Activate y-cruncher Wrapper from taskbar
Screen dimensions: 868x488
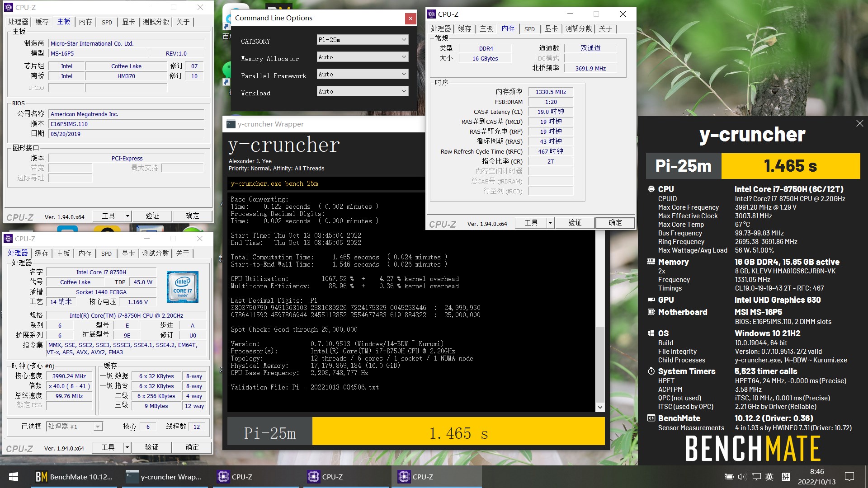[x=165, y=477]
